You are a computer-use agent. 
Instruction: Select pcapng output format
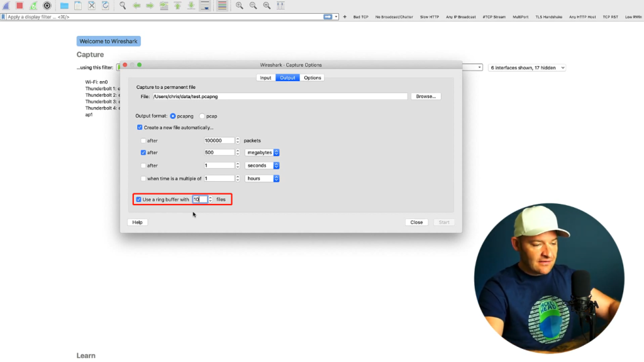(x=173, y=116)
